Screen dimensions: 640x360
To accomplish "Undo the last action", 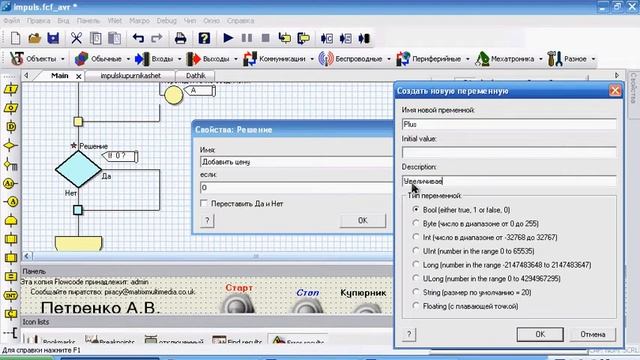I will click(x=138, y=38).
